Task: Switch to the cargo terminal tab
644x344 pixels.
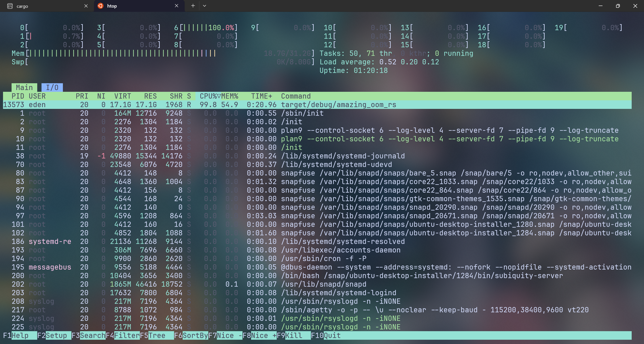Action: click(x=47, y=6)
